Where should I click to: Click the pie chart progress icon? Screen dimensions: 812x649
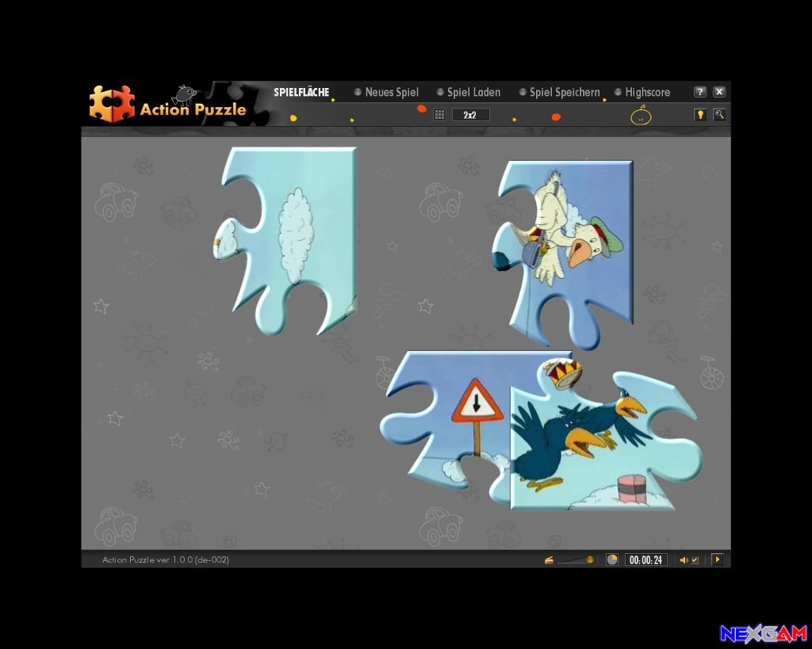coord(611,559)
